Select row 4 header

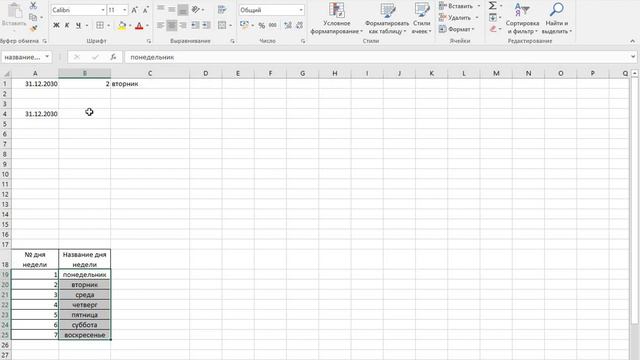[x=5, y=114]
